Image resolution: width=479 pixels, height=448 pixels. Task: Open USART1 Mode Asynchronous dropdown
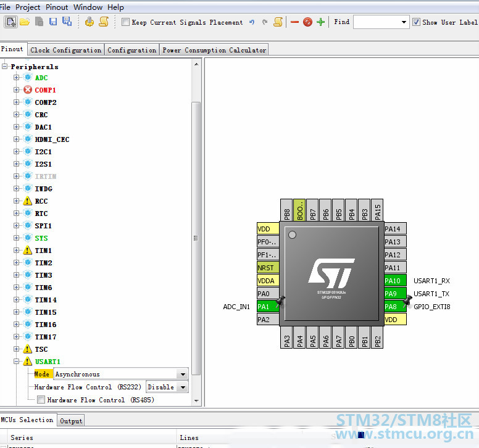pyautogui.click(x=183, y=374)
